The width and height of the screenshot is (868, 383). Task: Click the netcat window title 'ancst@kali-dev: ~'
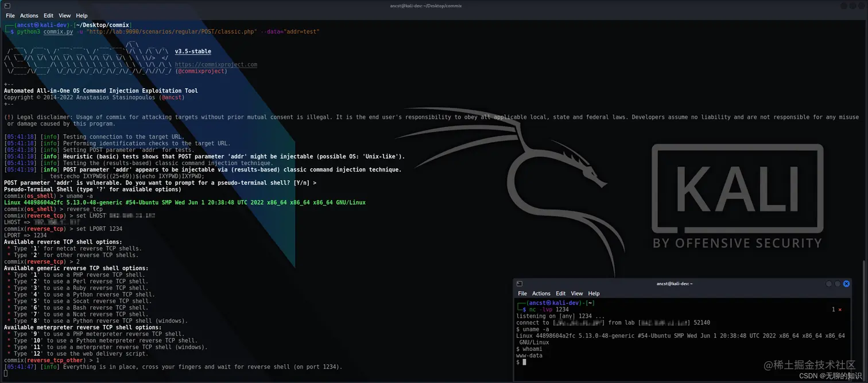point(675,284)
